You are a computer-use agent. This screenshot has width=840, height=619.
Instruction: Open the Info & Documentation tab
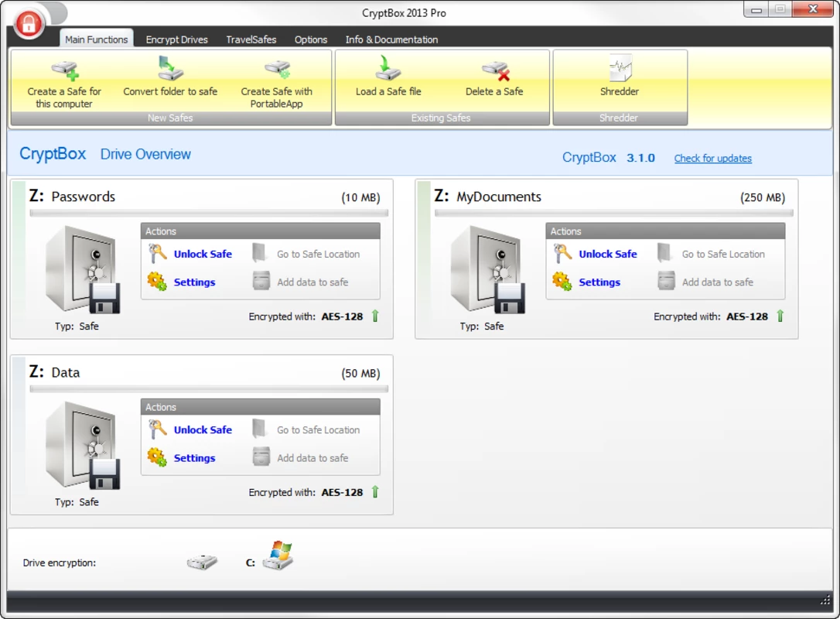(x=391, y=39)
